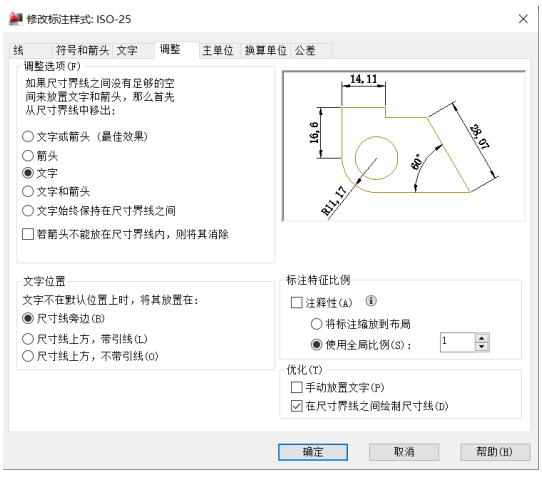Viewport: 542px width, 481px height.
Task: Choose 文字和箭头 radio option
Action: [28, 191]
